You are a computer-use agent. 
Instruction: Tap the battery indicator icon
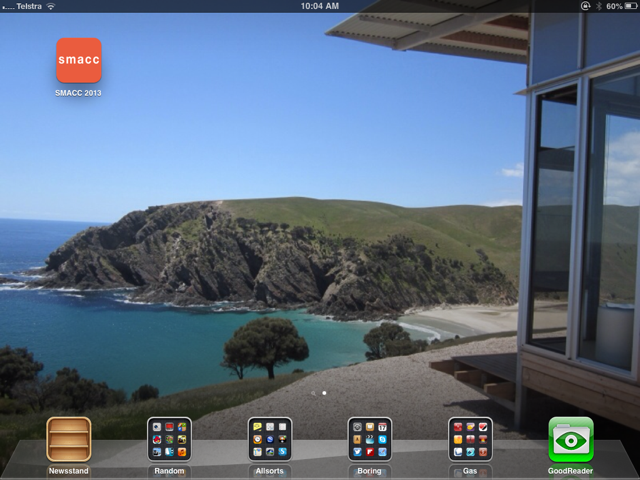pos(631,6)
